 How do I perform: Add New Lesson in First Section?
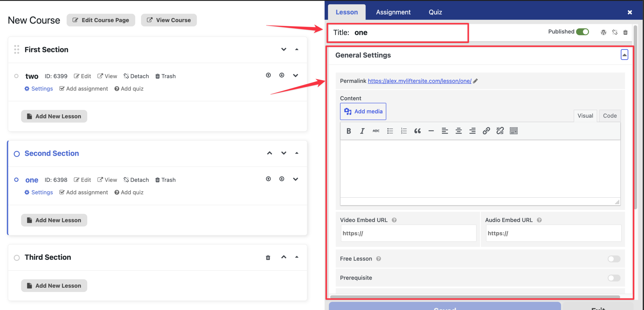tap(54, 116)
